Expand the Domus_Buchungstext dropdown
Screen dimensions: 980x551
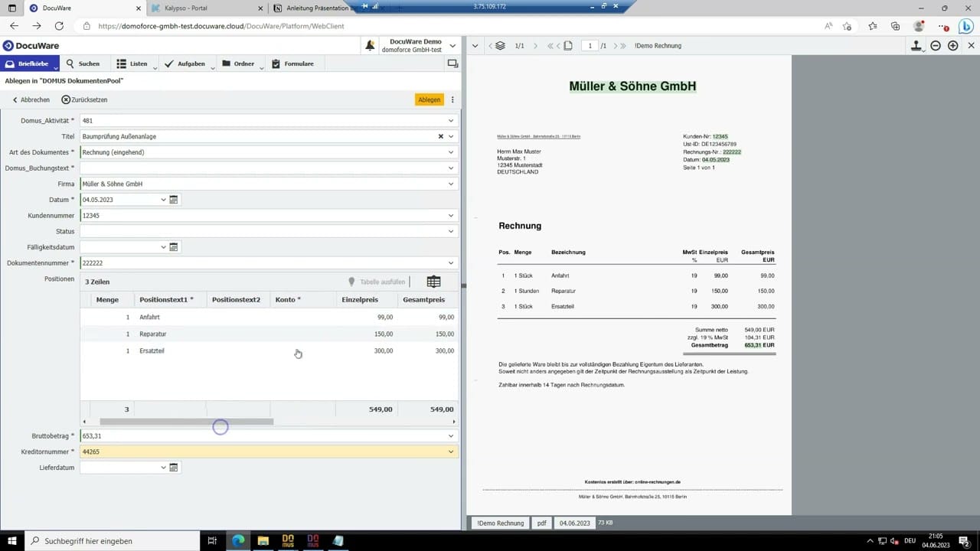451,168
